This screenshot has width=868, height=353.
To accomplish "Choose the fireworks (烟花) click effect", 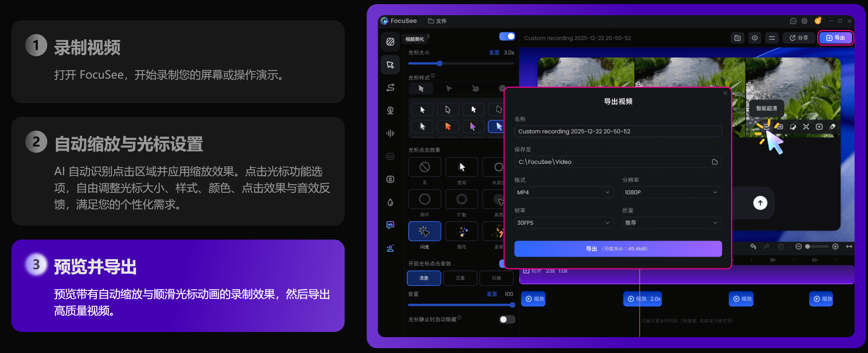I will tap(462, 231).
